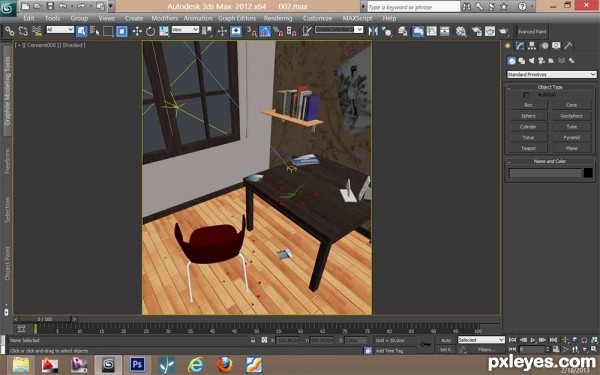Open the reference coordinate system View dropdown
Screen dimensions: 600x375
coord(185,29)
